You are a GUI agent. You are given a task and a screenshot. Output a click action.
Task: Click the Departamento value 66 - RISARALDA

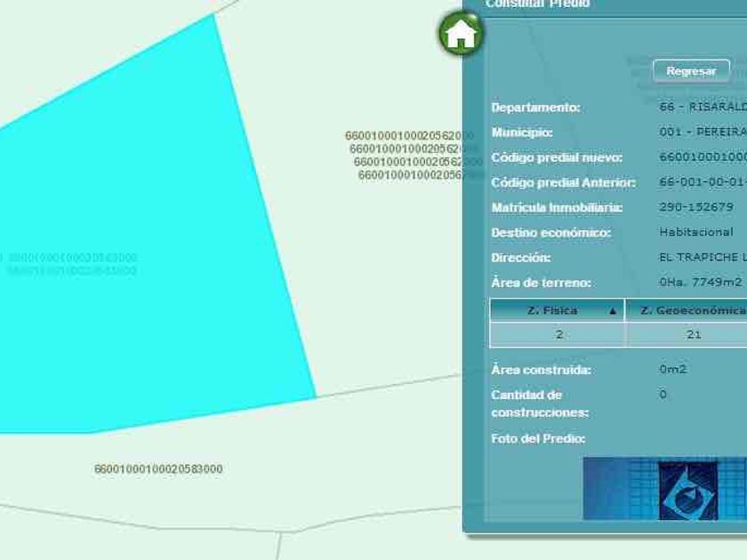pyautogui.click(x=703, y=107)
